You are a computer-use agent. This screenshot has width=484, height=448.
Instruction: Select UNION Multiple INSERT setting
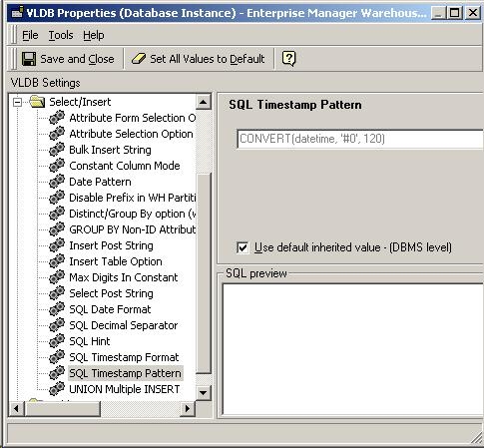[x=125, y=389]
